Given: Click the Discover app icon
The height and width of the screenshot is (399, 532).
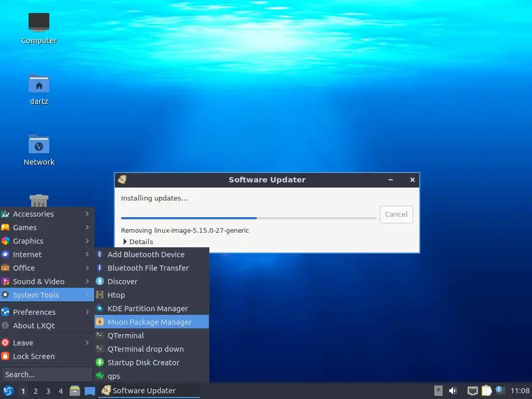Looking at the screenshot, I should 99,281.
